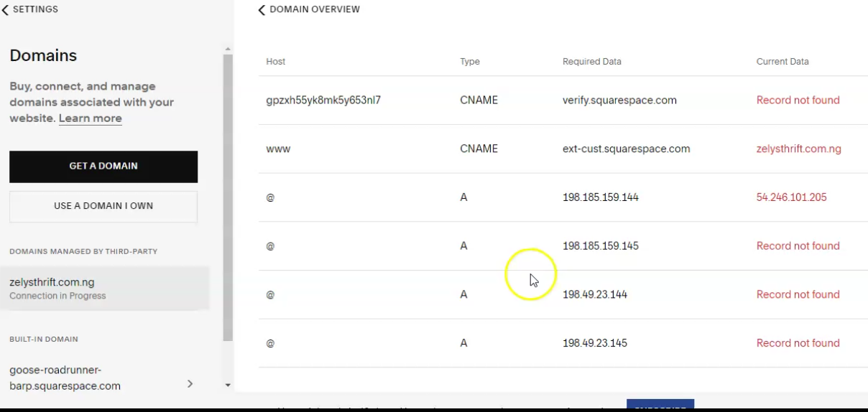
Task: Click red zelysthrift.com.ng current data value
Action: pyautogui.click(x=798, y=149)
